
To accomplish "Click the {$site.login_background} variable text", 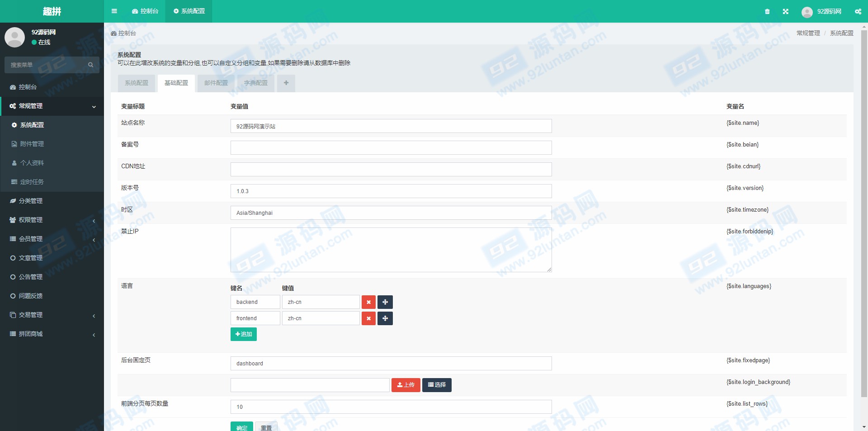I will pyautogui.click(x=758, y=382).
